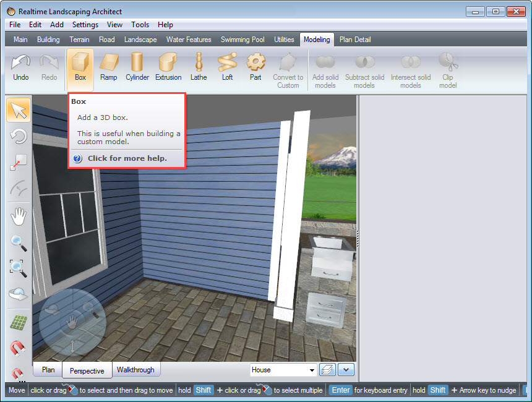Switch to the Main tab

click(20, 40)
